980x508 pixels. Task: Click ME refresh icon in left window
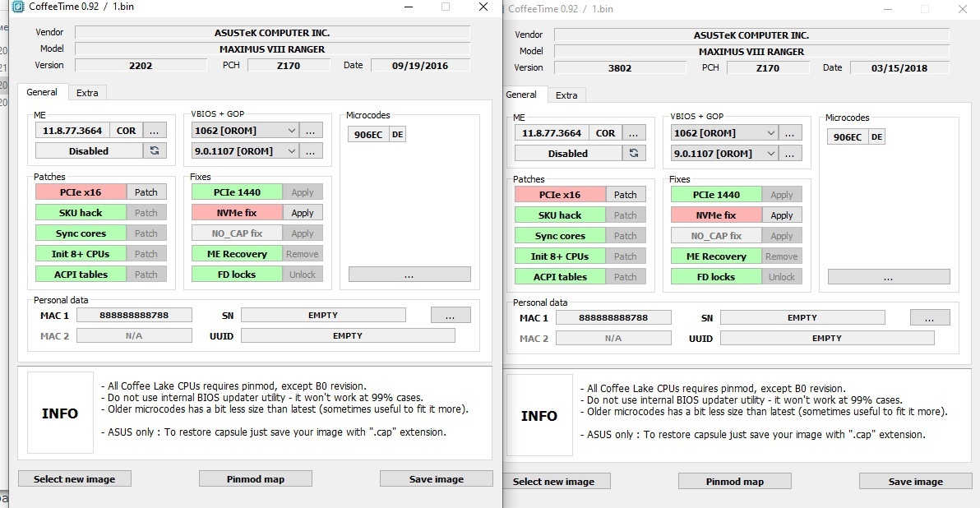[x=155, y=150]
